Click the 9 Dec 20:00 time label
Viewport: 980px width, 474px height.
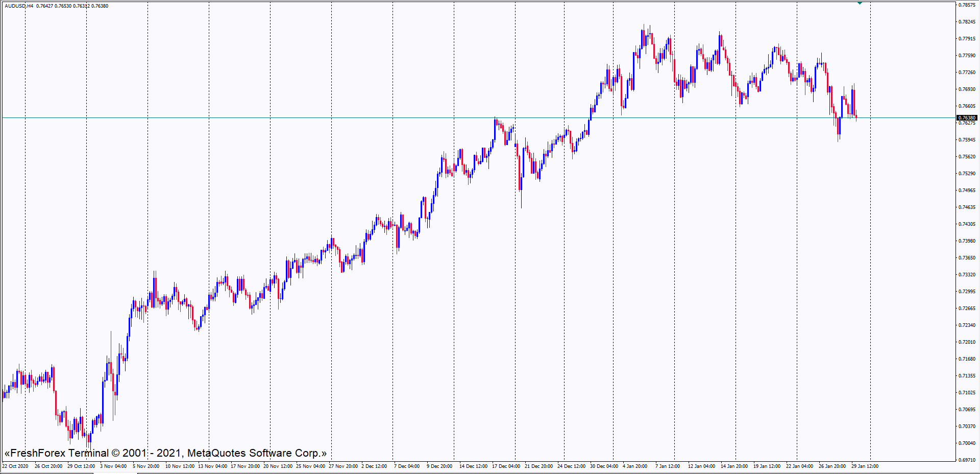[x=439, y=466]
